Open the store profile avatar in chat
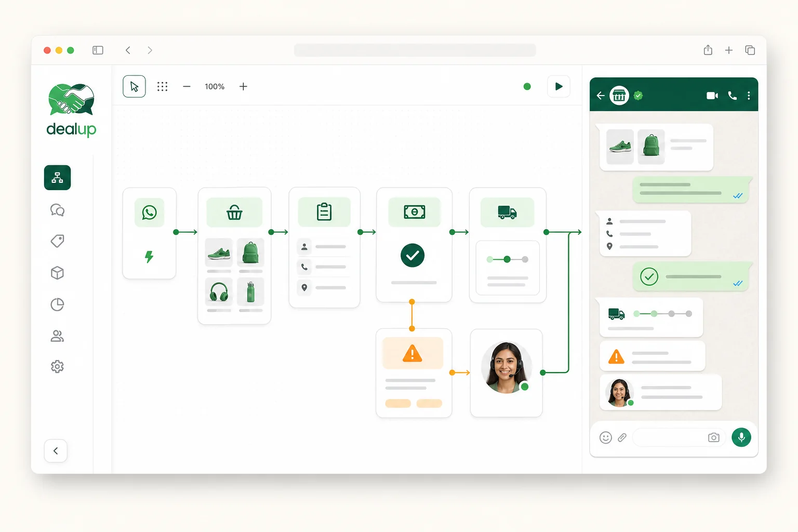 point(619,96)
